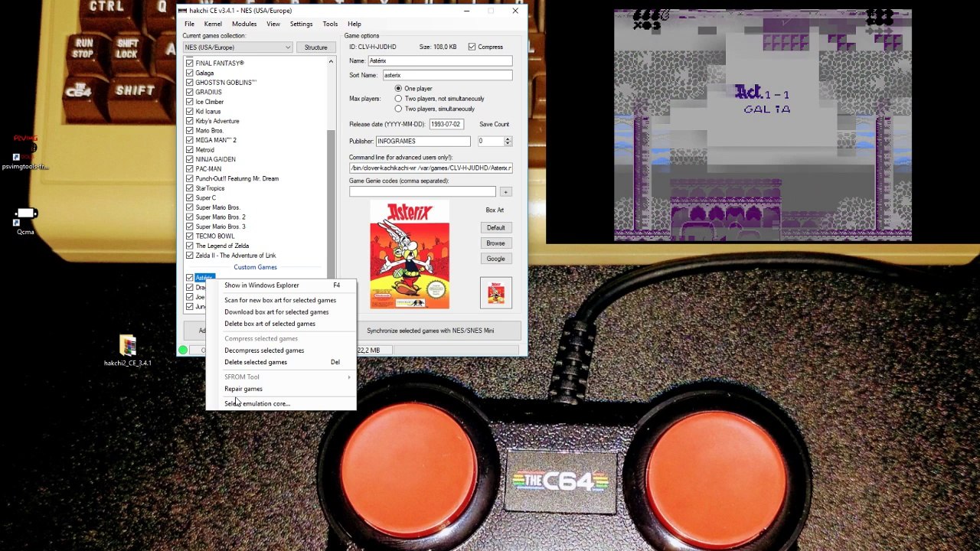Select Kirby's Adventure in games list
Screen dimensions: 980x551
pos(217,121)
